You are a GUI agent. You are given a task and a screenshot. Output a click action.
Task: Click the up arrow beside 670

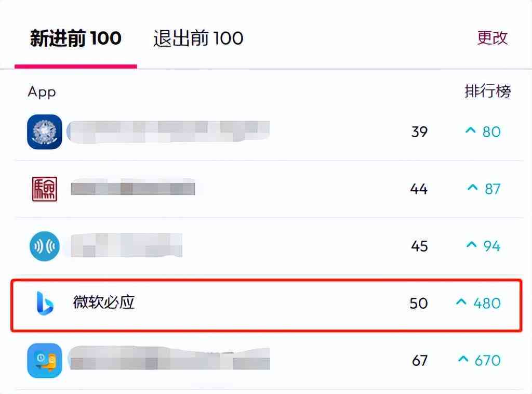[463, 359]
